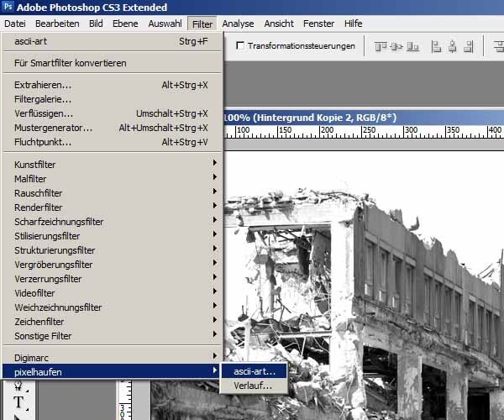Choose ascii-art... in pixelhaufen submenu
Viewport: 504px width, 420px height.
(254, 371)
